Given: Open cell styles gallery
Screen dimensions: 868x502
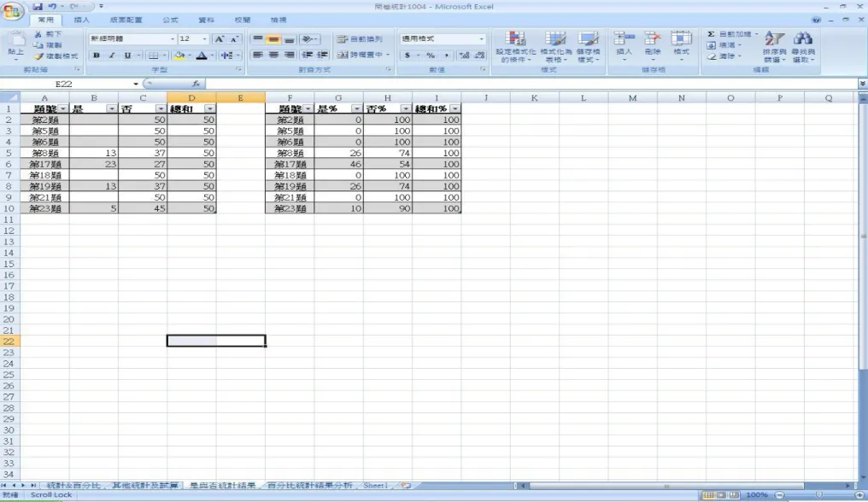Looking at the screenshot, I should 587,46.
